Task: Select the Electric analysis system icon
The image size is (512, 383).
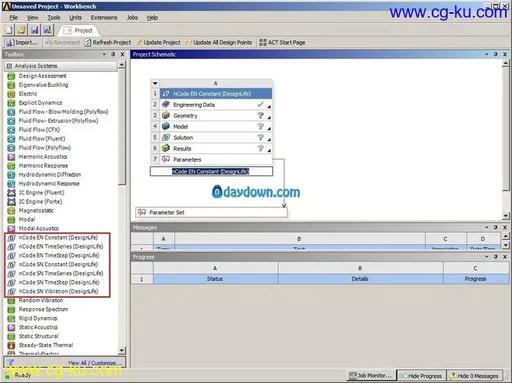Action: pyautogui.click(x=11, y=94)
